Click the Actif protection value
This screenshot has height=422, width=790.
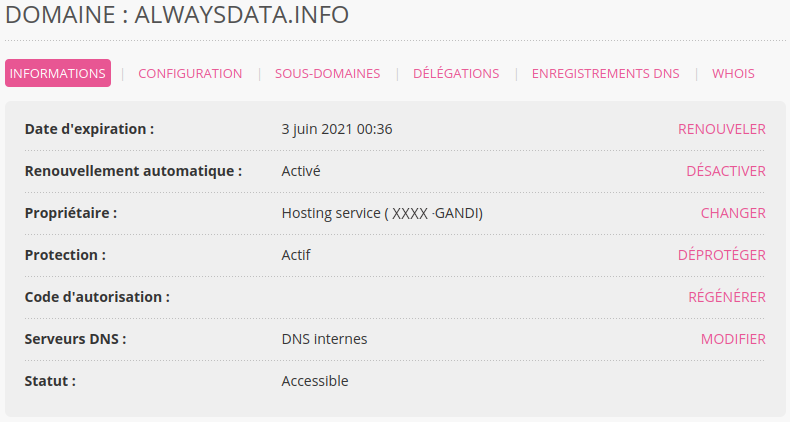296,255
